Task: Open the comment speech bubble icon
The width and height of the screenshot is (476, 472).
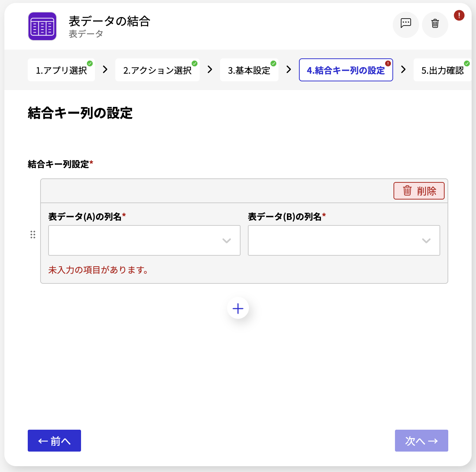Action: 406,24
